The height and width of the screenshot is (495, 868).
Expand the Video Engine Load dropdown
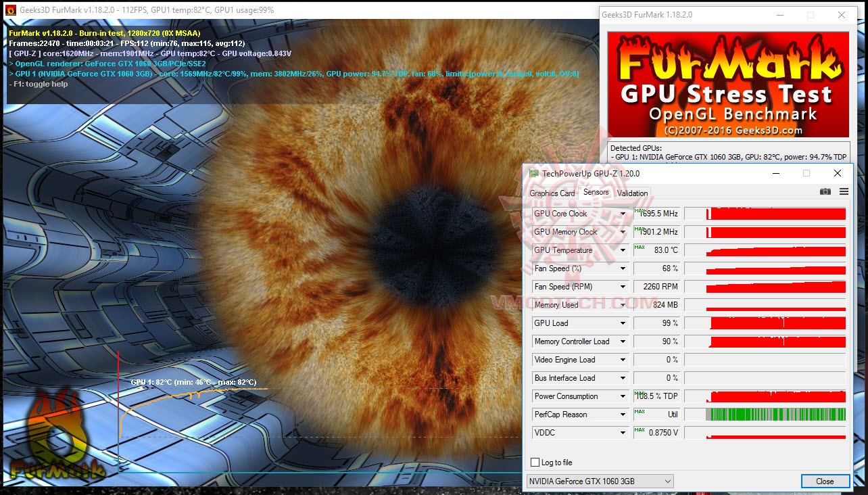pos(623,360)
